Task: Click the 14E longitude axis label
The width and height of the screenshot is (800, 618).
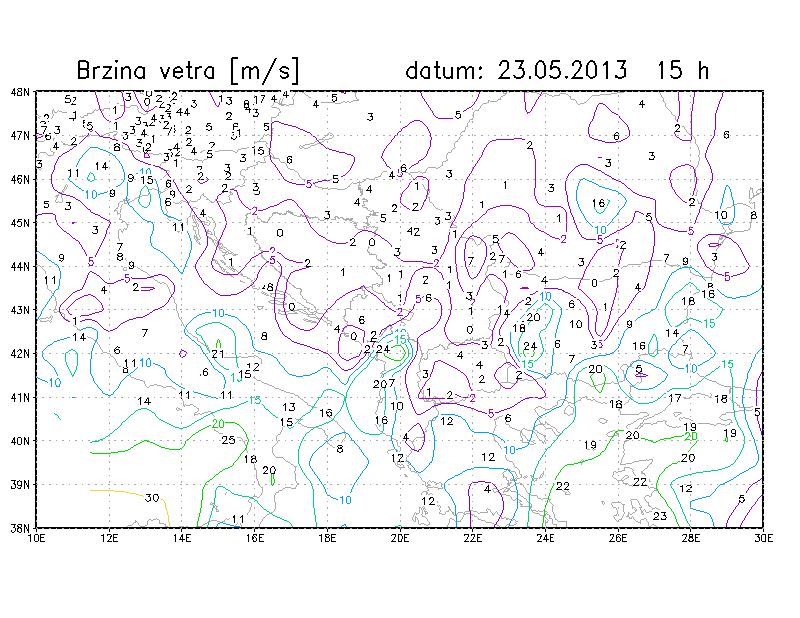Action: (182, 538)
